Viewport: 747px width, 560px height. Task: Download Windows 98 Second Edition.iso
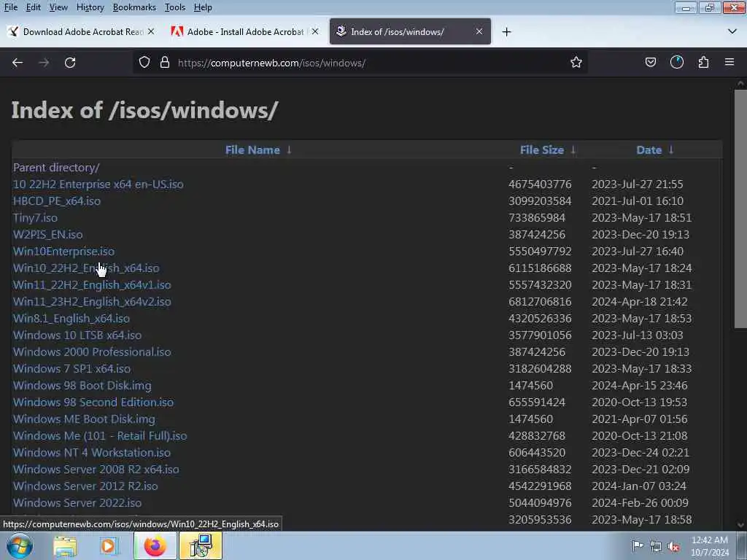click(x=93, y=402)
